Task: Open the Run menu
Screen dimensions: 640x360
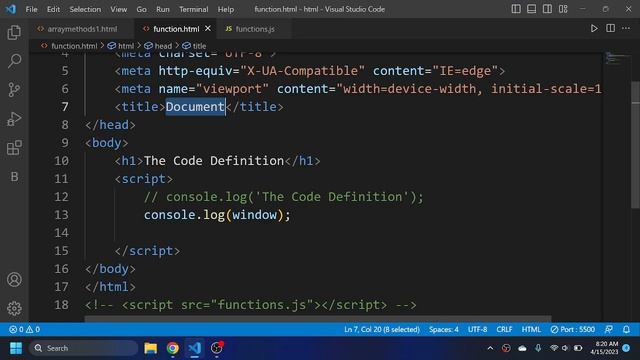Action: [162, 9]
